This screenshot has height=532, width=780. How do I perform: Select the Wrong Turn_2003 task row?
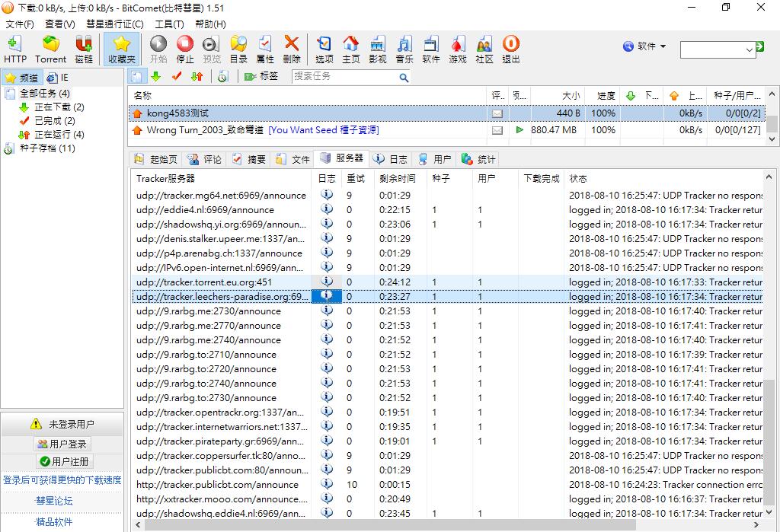click(446, 130)
